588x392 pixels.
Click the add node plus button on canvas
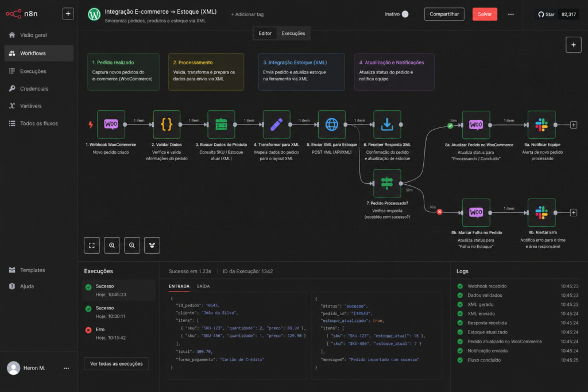point(574,45)
